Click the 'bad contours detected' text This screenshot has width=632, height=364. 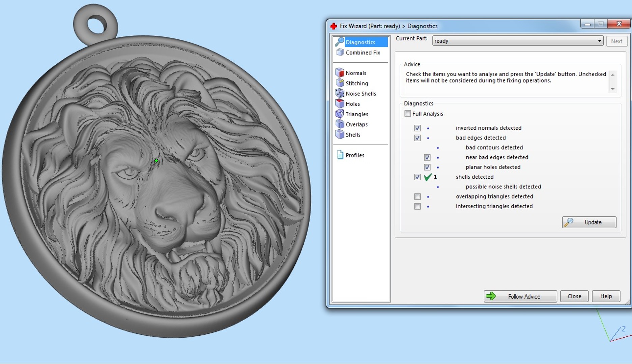pos(494,148)
